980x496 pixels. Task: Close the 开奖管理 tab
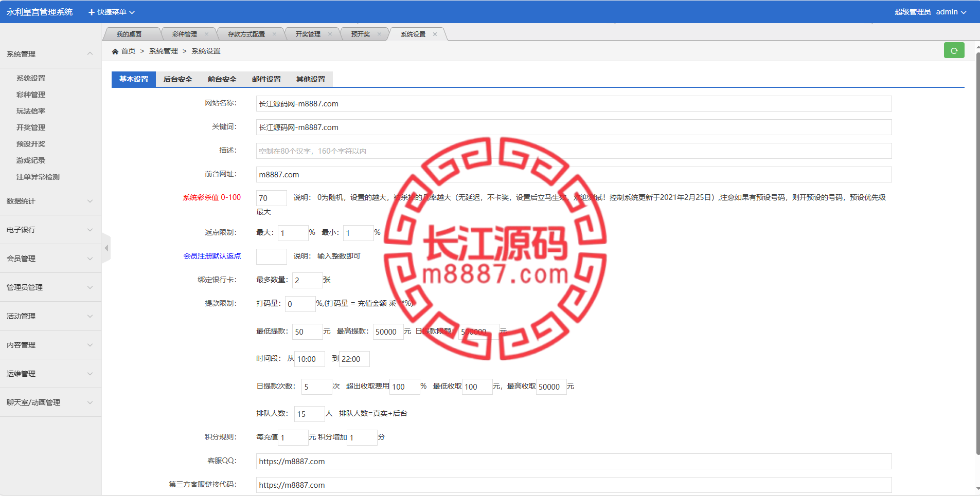coord(330,34)
